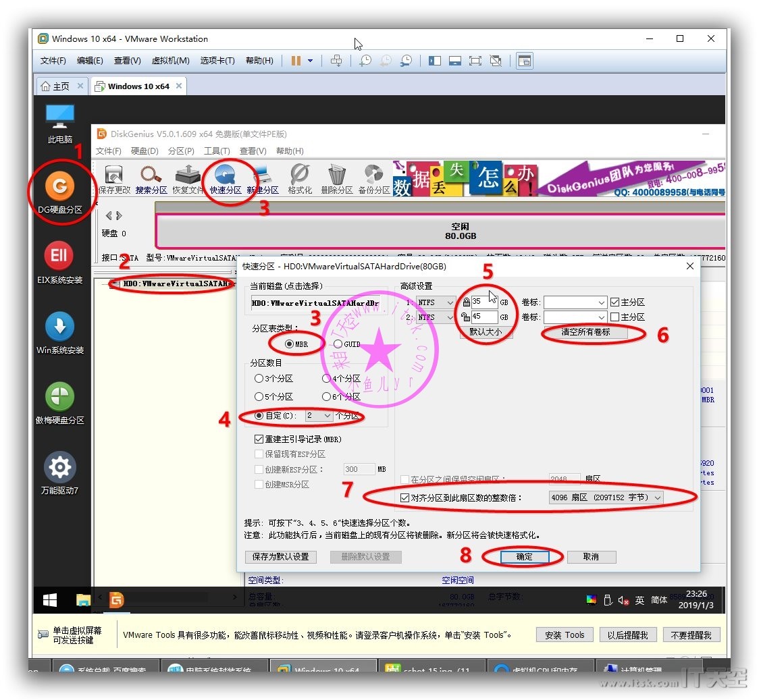This screenshot has width=759, height=700.
Task: Click the 搜索分区 magnifier toolbar icon
Action: [151, 180]
